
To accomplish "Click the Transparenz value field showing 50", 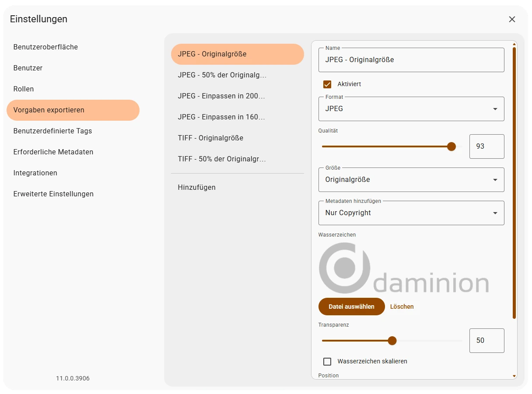I will [x=487, y=341].
